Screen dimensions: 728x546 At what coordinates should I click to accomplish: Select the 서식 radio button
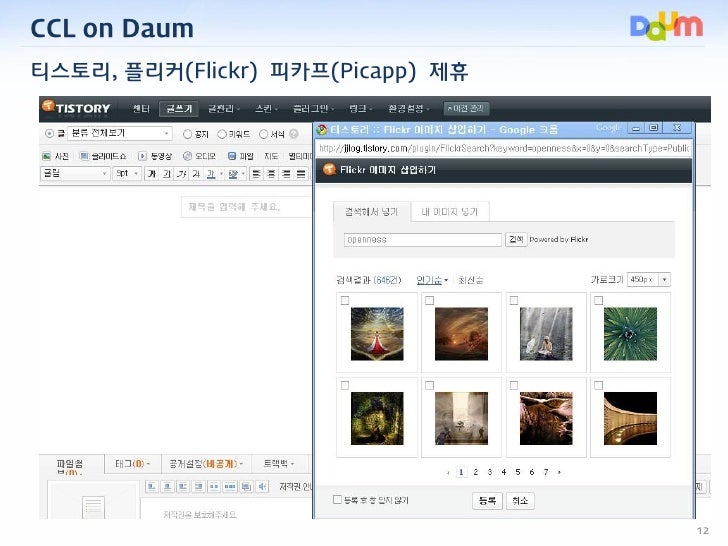263,134
